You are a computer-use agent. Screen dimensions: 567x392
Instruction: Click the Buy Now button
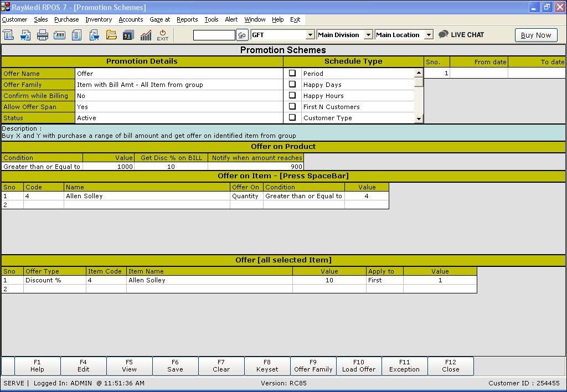tap(536, 35)
